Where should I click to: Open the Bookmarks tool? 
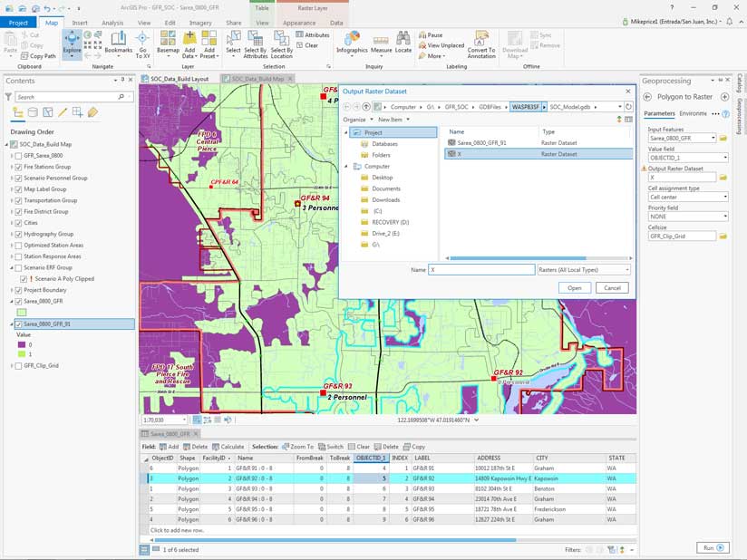(x=118, y=42)
